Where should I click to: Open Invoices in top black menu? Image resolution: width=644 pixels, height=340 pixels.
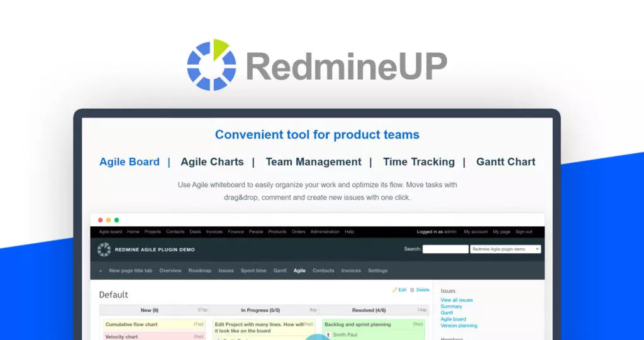click(x=214, y=232)
